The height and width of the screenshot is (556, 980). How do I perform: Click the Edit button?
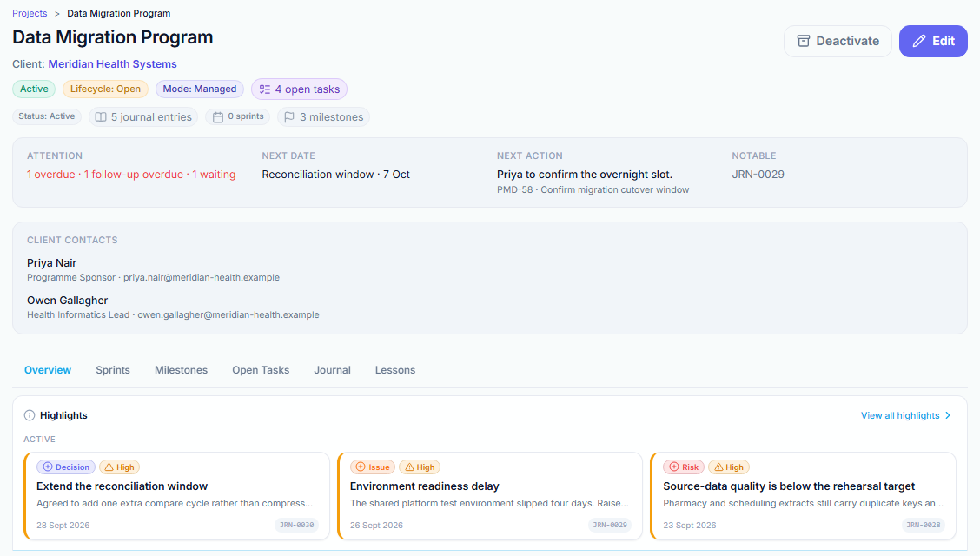tap(933, 41)
